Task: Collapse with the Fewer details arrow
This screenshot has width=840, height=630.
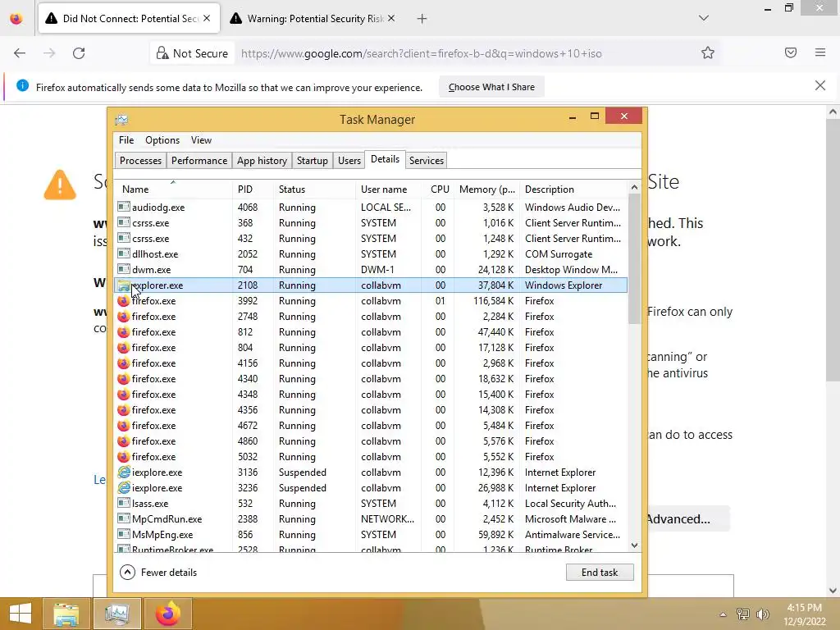Action: coord(127,572)
